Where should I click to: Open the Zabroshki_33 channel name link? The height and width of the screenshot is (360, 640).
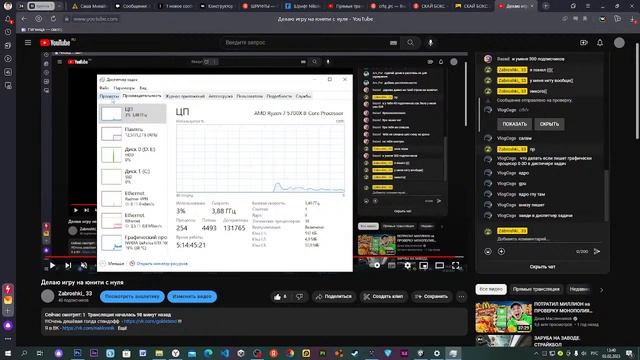(x=75, y=293)
